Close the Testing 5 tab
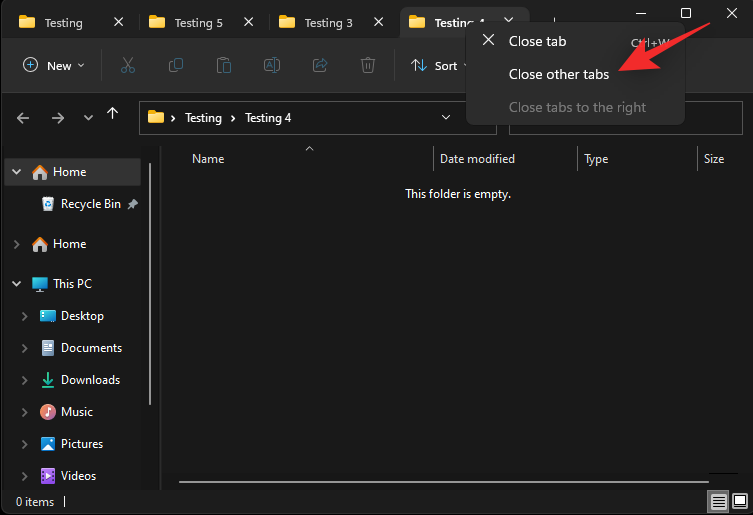Image resolution: width=753 pixels, height=515 pixels. coord(248,22)
